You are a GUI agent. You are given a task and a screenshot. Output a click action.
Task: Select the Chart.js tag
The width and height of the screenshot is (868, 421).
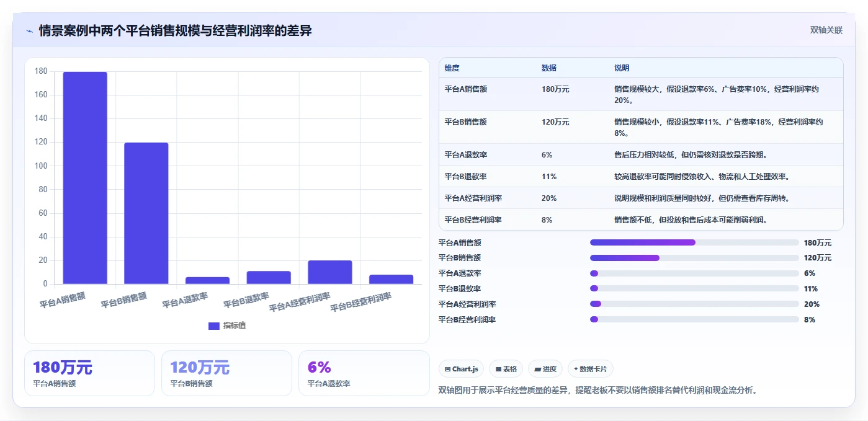coord(462,369)
